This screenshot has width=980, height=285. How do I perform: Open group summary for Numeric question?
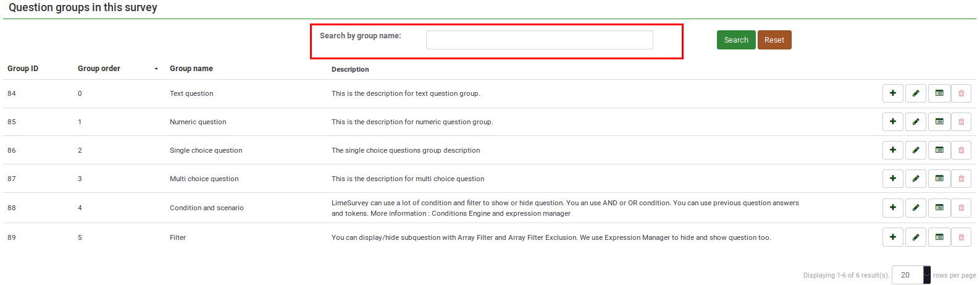coord(939,122)
